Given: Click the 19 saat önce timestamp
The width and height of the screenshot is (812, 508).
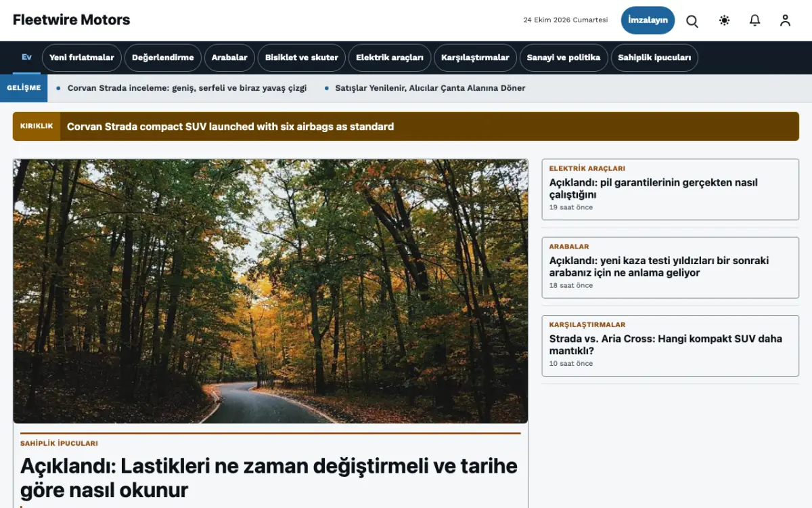Looking at the screenshot, I should [571, 207].
